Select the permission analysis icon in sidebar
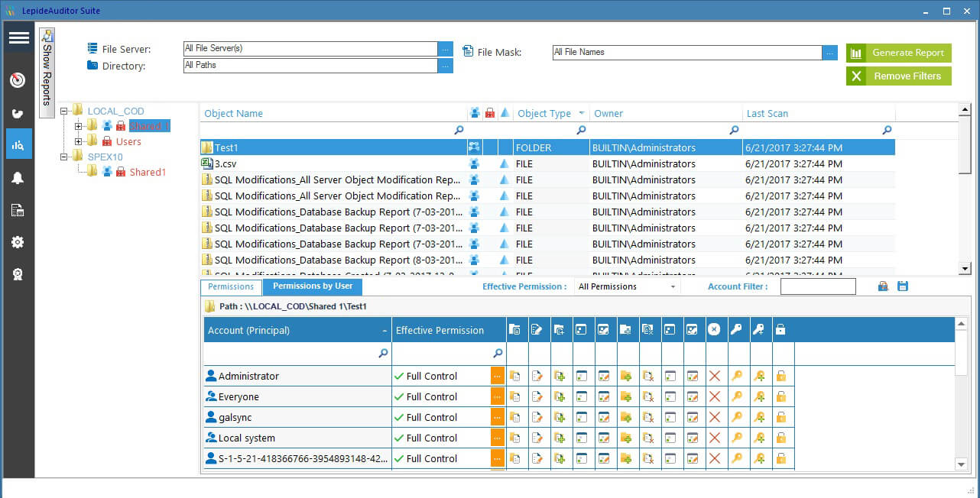The image size is (980, 498). tap(18, 144)
